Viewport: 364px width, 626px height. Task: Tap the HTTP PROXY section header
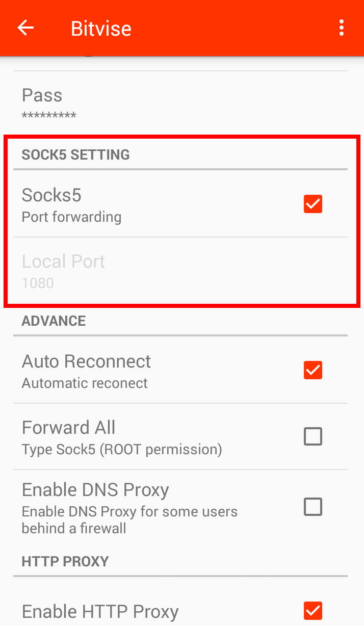pyautogui.click(x=65, y=561)
